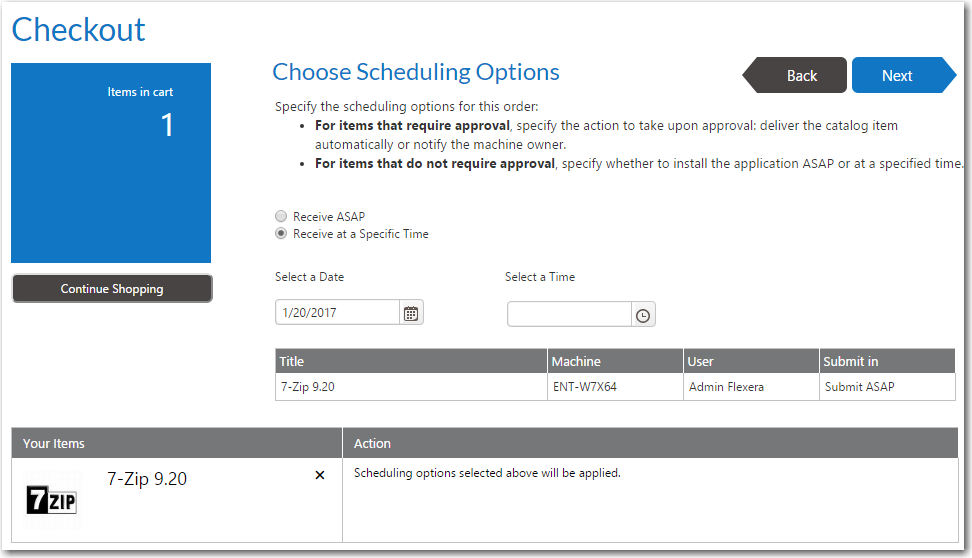Click the User column header
Screen dimensions: 972x558
tap(751, 361)
